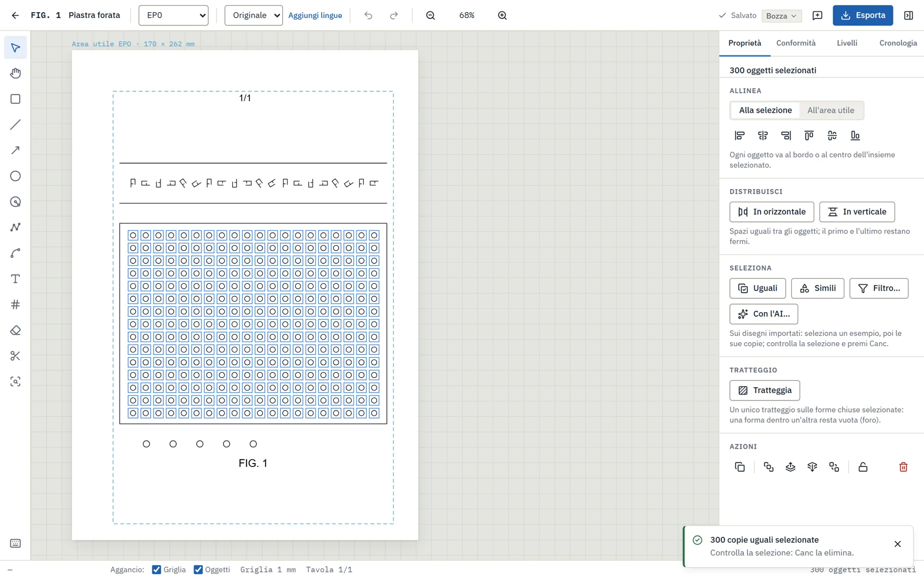The image size is (924, 578).
Task: Lock the selected objects
Action: pyautogui.click(x=863, y=467)
